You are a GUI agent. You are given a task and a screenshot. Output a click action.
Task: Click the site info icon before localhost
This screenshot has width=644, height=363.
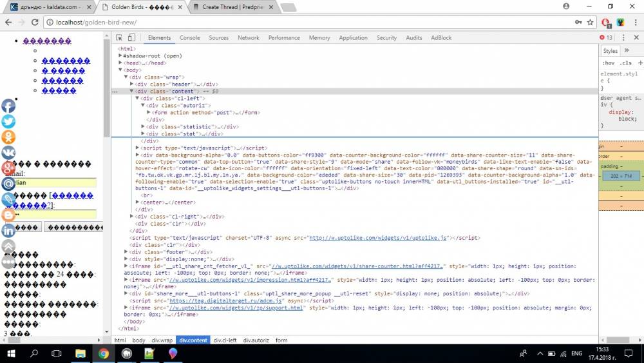coord(50,22)
